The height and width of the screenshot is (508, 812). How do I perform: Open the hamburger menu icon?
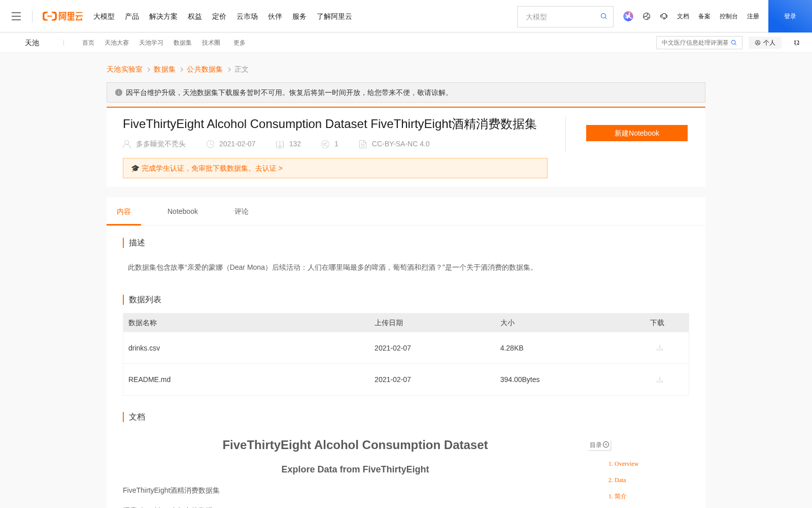[16, 16]
